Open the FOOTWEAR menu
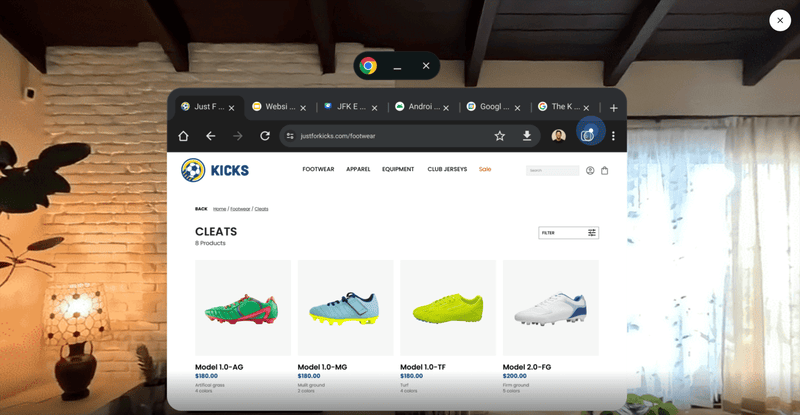 tap(318, 169)
